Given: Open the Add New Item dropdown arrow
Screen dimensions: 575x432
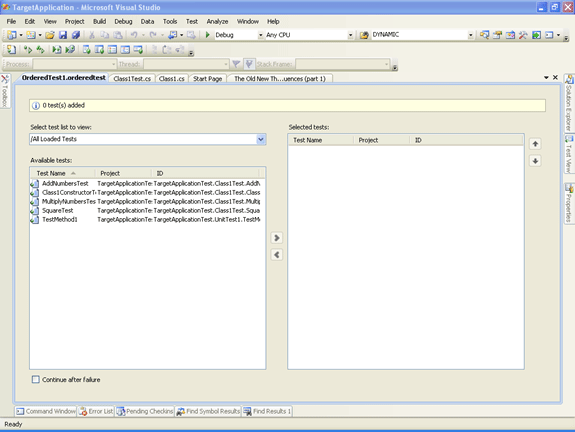Looking at the screenshot, I should coord(40,35).
